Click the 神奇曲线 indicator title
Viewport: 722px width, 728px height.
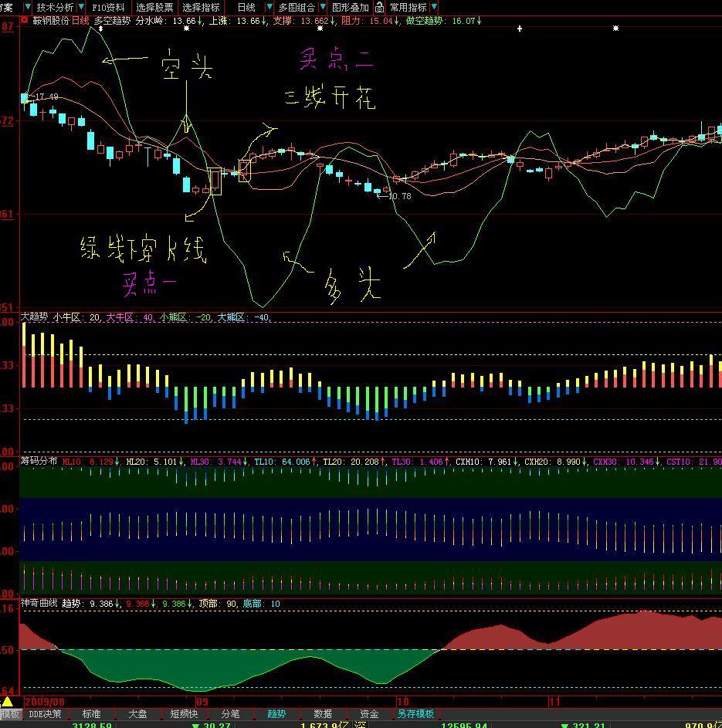pos(39,603)
